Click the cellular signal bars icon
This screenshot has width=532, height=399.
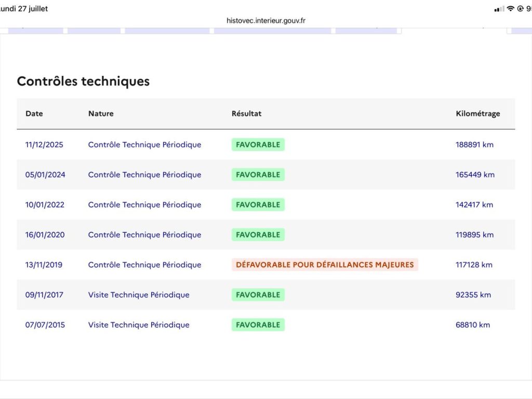pos(499,9)
